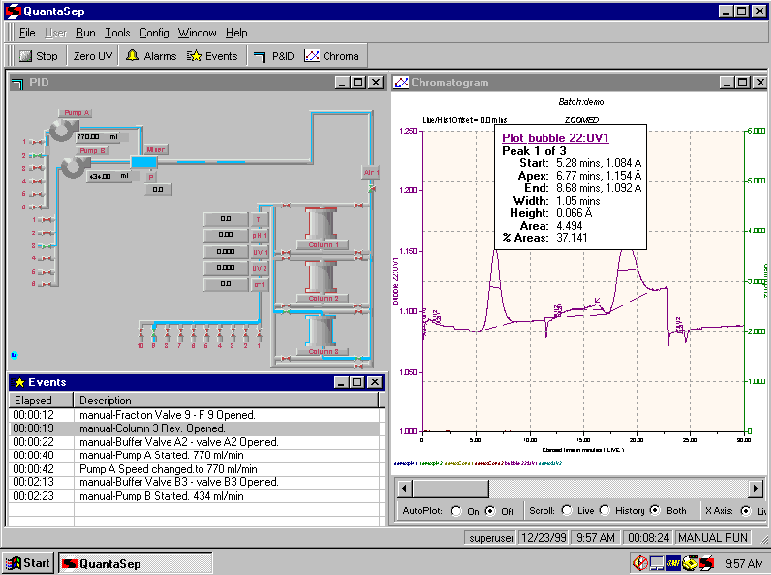Select History scroll mode
The height and width of the screenshot is (575, 771).
pyautogui.click(x=606, y=511)
